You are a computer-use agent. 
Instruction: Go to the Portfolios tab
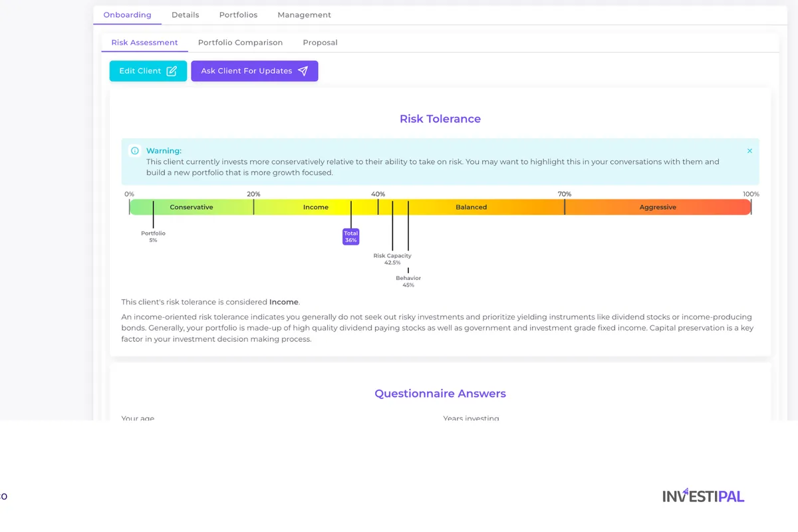coord(238,15)
